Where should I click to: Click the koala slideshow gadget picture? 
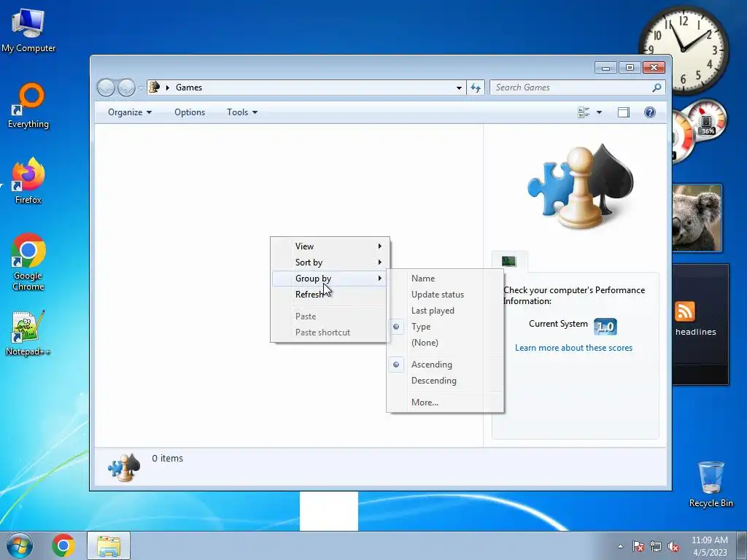coord(697,218)
